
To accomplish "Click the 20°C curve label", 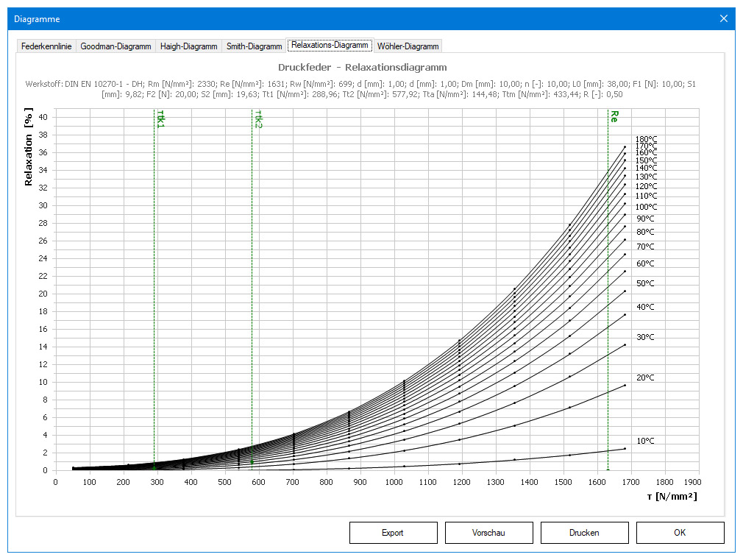I will point(645,378).
